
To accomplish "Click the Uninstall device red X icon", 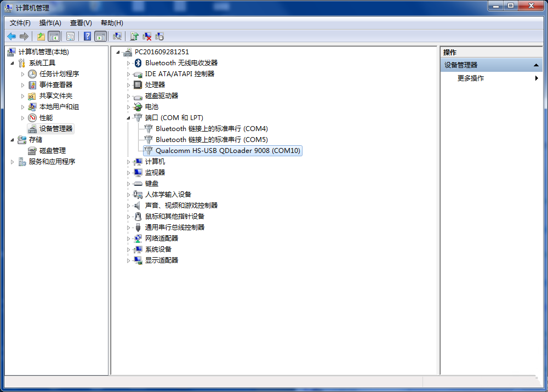I will [147, 36].
